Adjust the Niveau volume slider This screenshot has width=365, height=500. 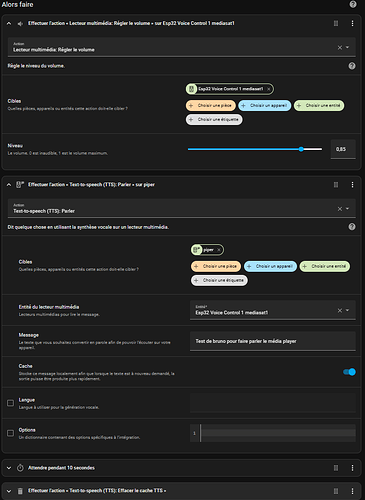pyautogui.click(x=255, y=149)
